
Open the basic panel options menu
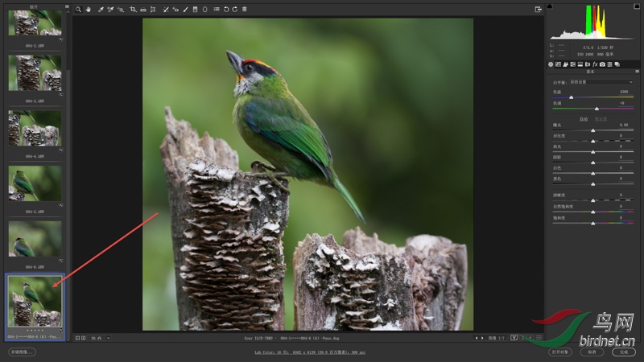click(x=635, y=73)
